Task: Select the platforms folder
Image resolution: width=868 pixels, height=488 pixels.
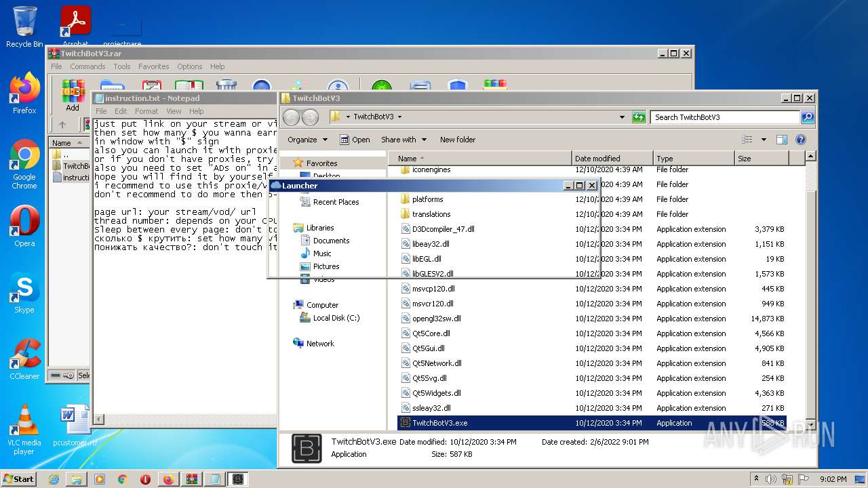Action: (x=591, y=199)
